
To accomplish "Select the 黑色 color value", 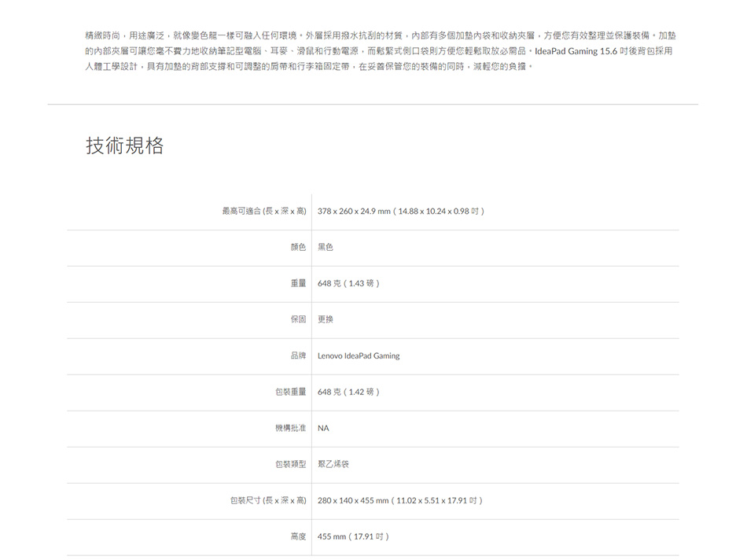I will [x=326, y=248].
